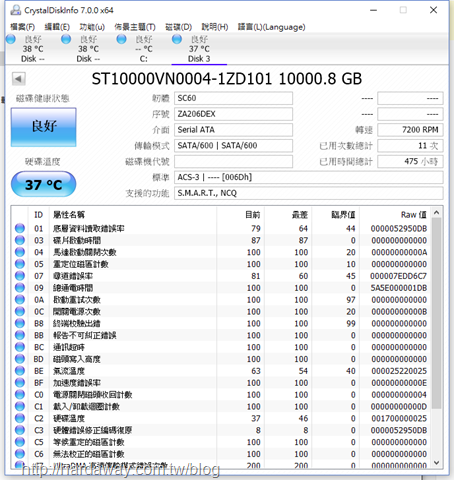Click the firmware field showing SC60
Screen dimensions: 454x480
click(x=233, y=98)
